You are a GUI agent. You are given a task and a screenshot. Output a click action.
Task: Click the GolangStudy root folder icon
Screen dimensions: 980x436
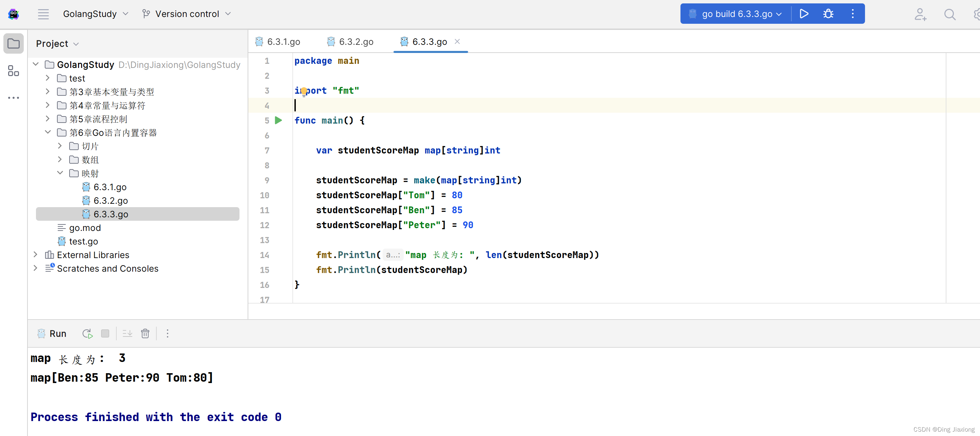(x=50, y=65)
